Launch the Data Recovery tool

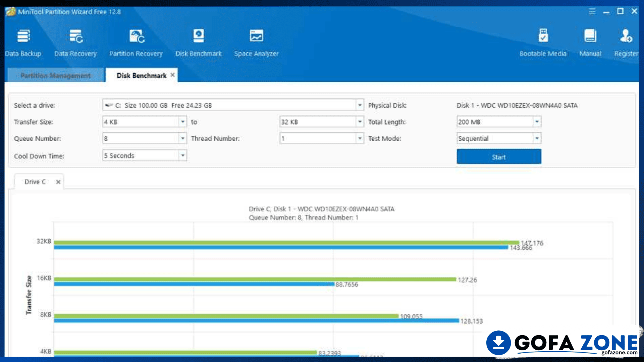(x=75, y=43)
